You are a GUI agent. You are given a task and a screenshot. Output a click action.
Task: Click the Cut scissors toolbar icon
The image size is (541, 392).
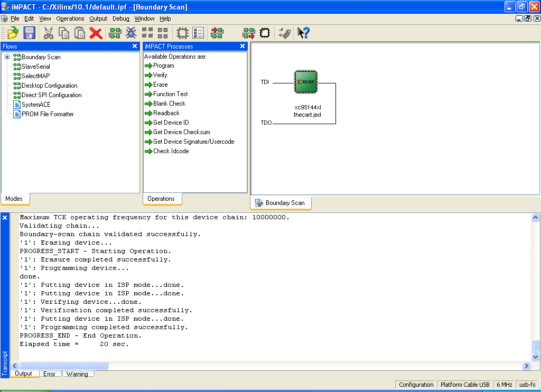[x=49, y=33]
